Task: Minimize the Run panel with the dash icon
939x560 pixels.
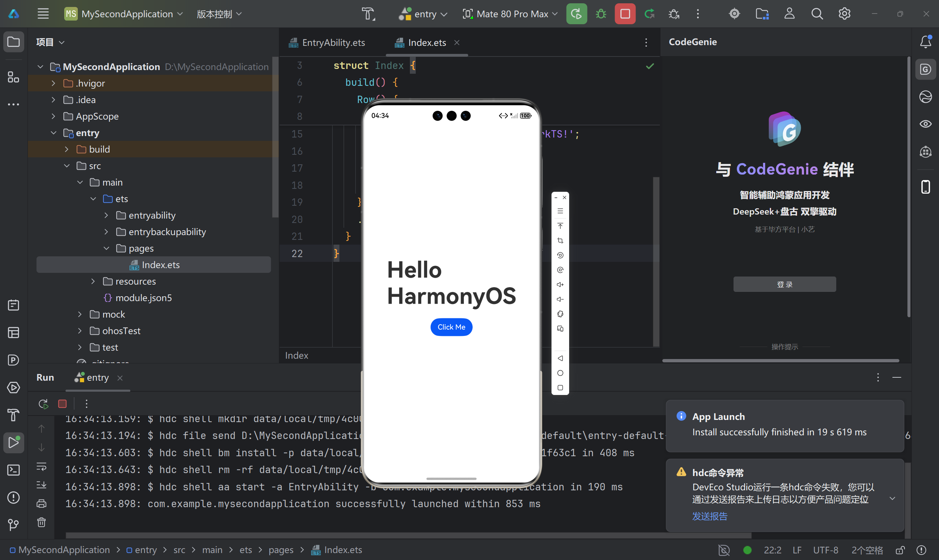Action: 897,378
